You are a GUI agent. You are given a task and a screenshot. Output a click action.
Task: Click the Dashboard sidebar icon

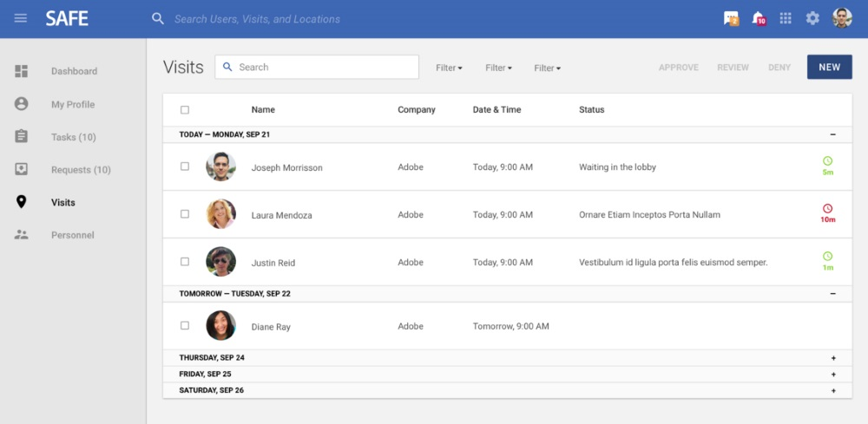tap(22, 71)
